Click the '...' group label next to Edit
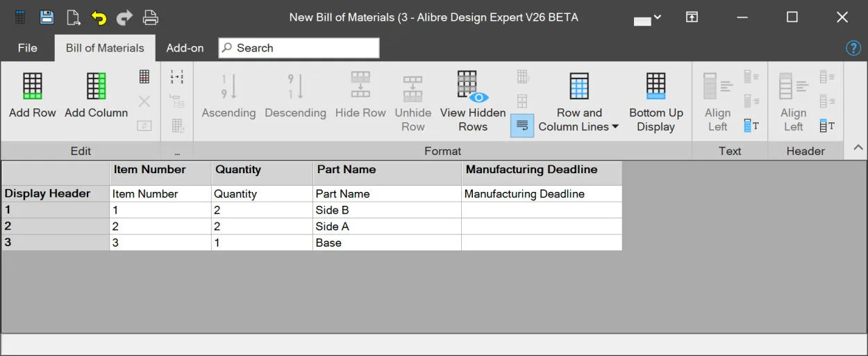The image size is (868, 356). (x=177, y=151)
